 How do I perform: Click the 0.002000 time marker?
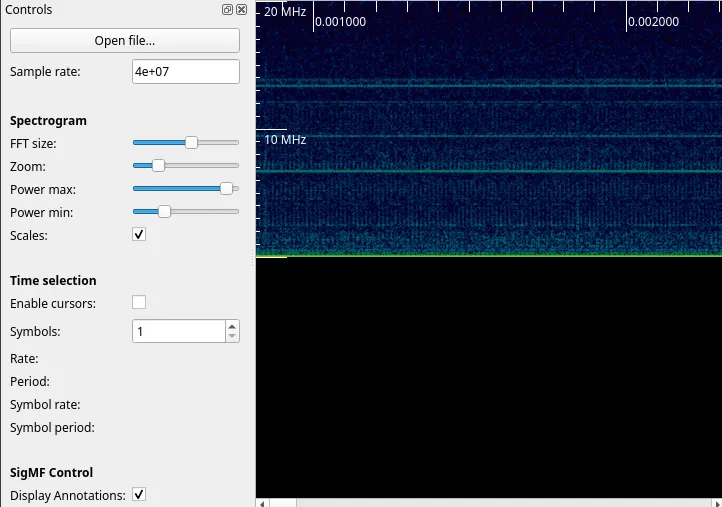tap(653, 22)
